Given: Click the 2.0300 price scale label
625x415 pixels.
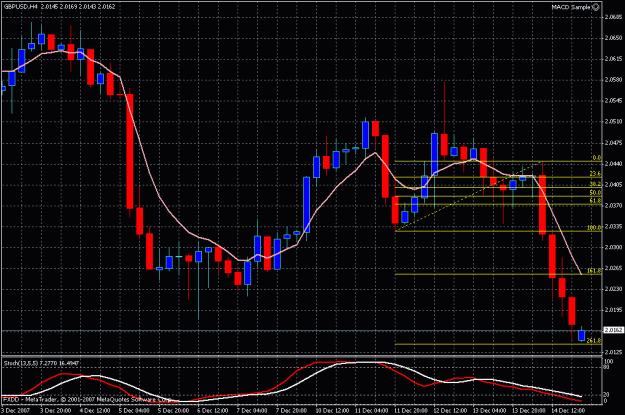Looking at the screenshot, I should click(613, 247).
